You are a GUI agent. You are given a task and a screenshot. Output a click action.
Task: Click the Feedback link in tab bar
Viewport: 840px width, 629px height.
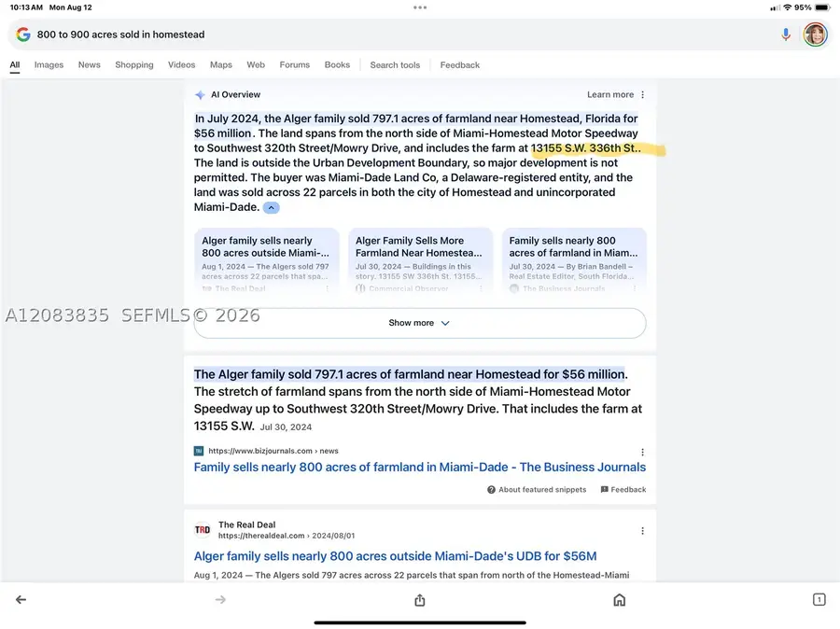(x=459, y=64)
